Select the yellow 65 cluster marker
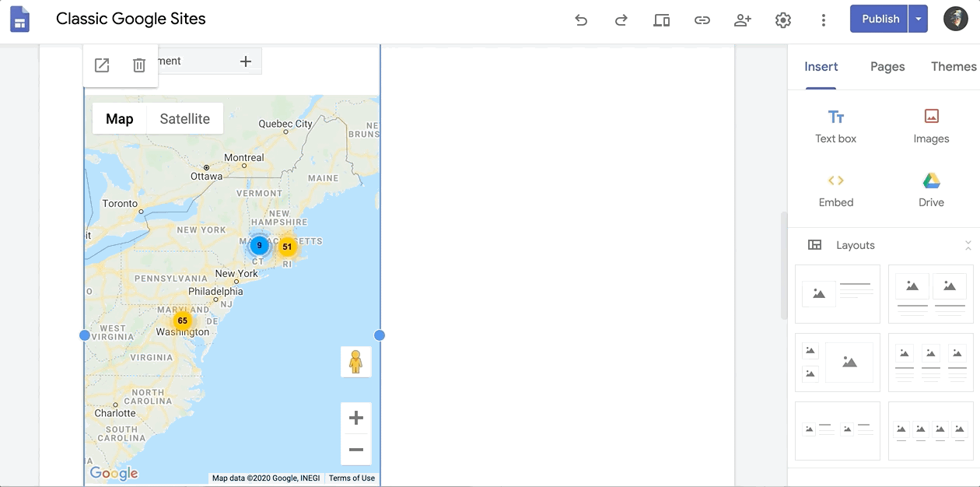Viewport: 980px width, 487px height. [183, 321]
